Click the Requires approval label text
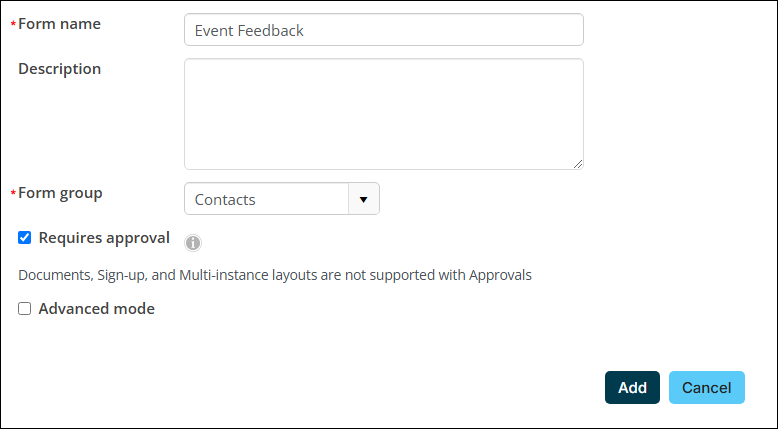 104,238
